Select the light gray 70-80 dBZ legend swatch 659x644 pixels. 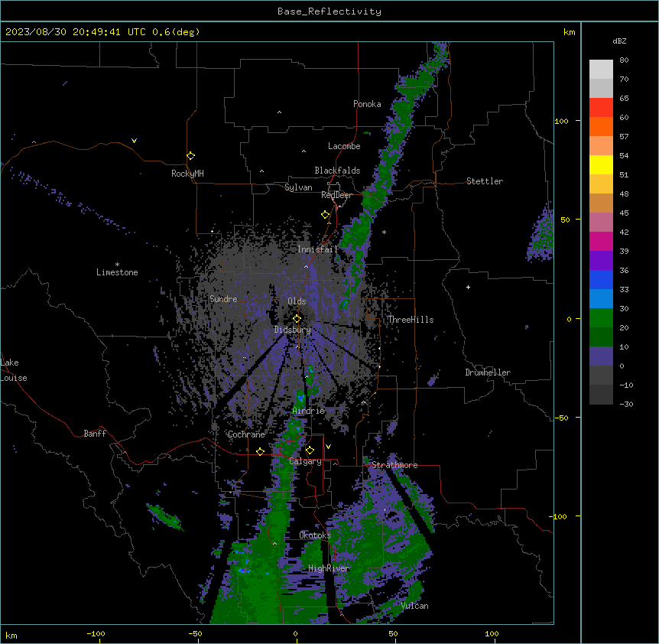click(x=601, y=70)
